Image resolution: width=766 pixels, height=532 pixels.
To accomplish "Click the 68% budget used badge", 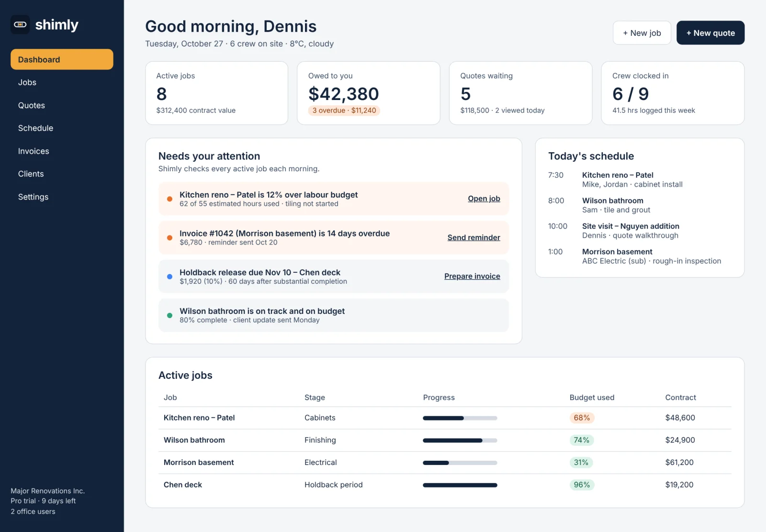I will 582,418.
